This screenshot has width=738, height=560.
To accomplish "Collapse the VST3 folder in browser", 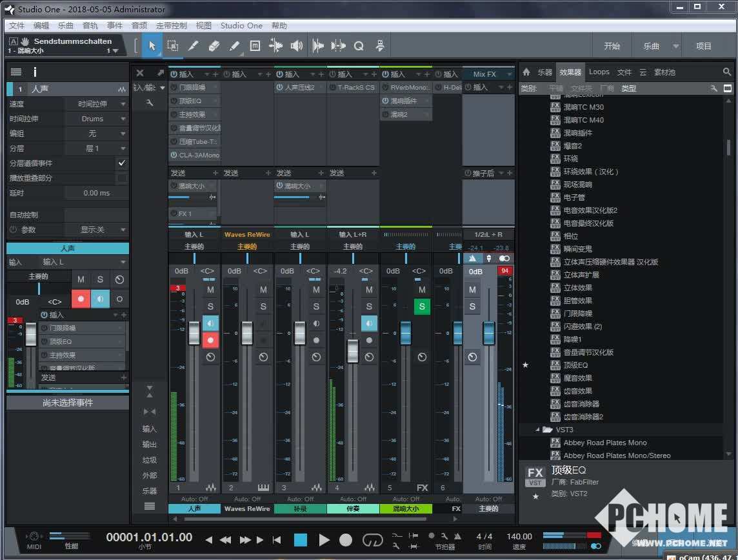I will click(x=537, y=430).
